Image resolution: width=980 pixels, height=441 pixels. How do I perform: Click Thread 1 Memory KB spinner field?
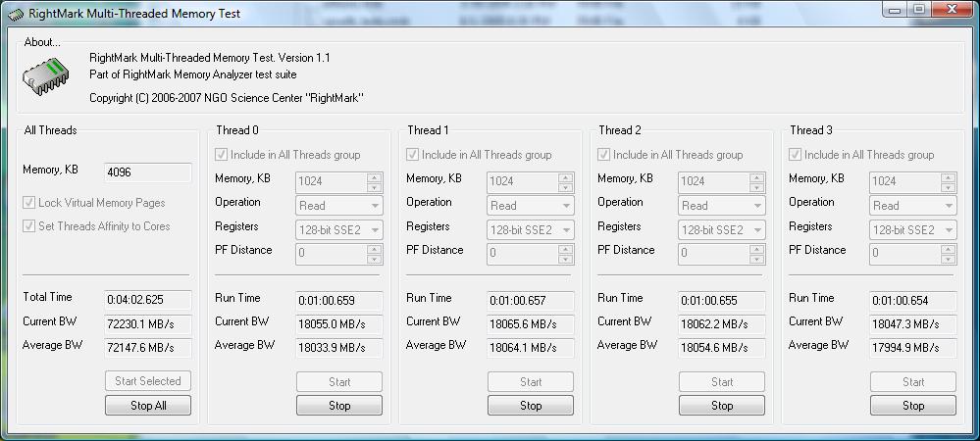530,181
